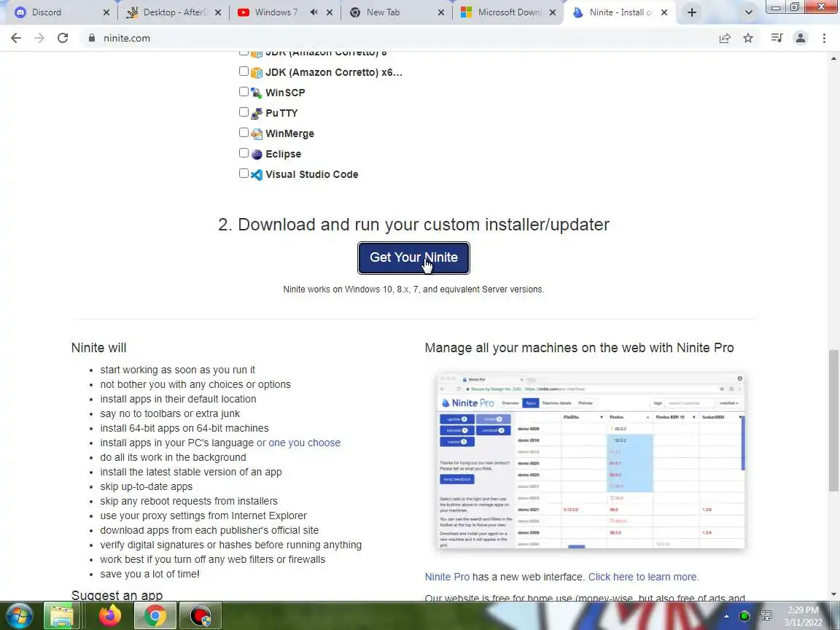Click the ninite.com address bar
This screenshot has width=840, height=630.
click(402, 38)
